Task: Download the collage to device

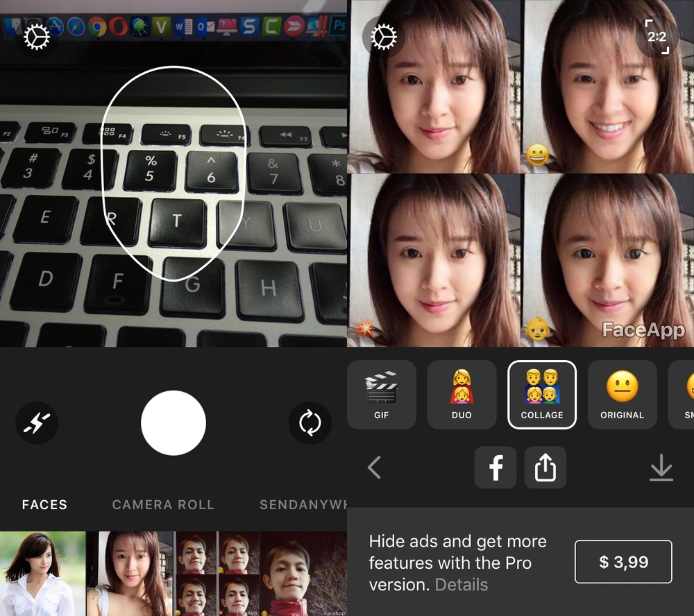Action: tap(661, 468)
